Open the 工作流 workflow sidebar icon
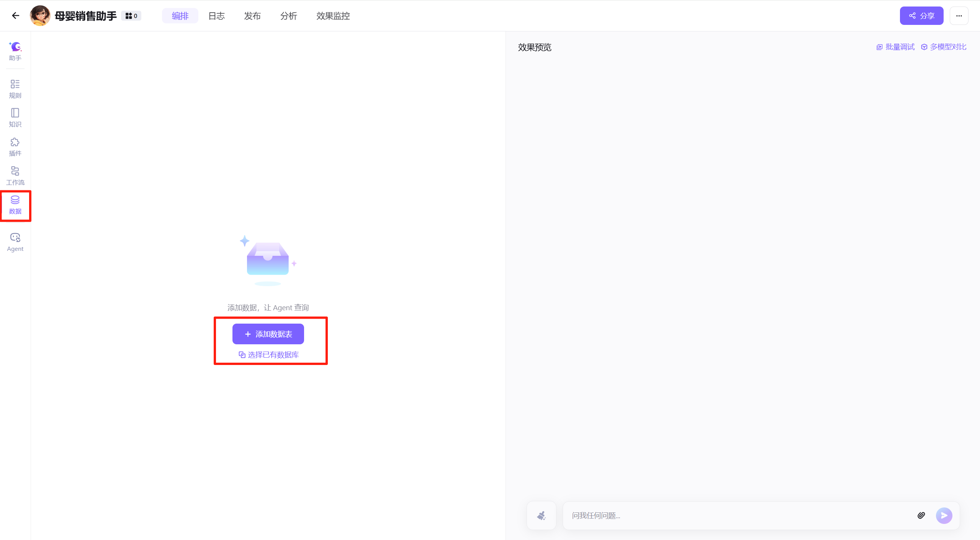This screenshot has height=540, width=980. coord(15,176)
